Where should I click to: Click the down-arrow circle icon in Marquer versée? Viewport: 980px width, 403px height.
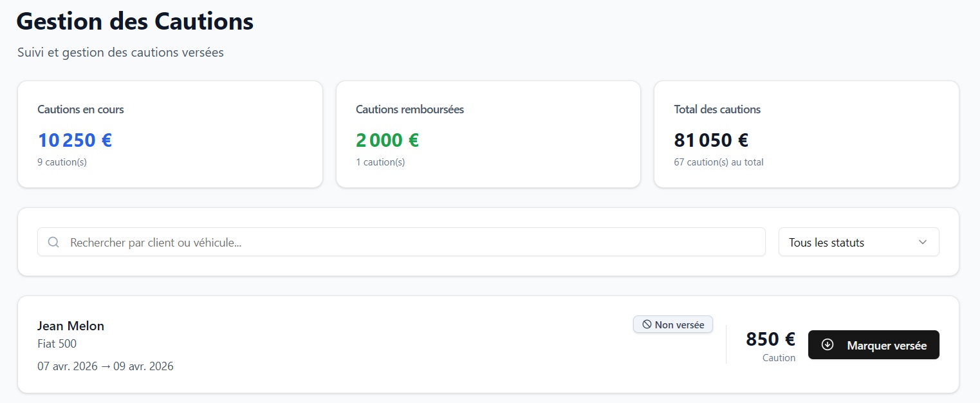[x=828, y=345]
